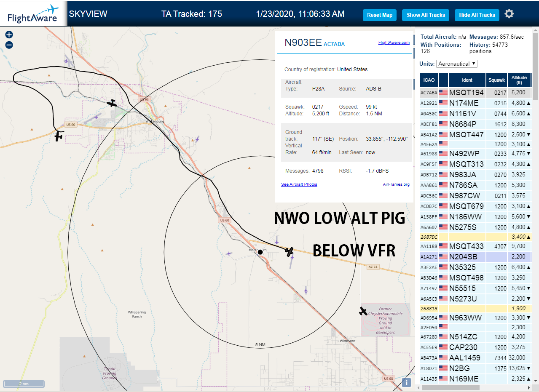Select the N169ME row
539x392 pixels.
pos(475,379)
